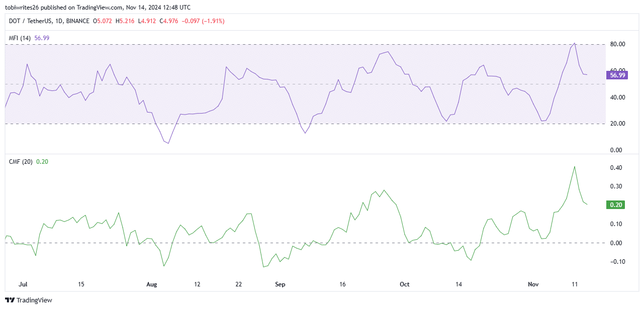Click the high value H5.216
The width and height of the screenshot is (644, 309).
click(x=126, y=21)
